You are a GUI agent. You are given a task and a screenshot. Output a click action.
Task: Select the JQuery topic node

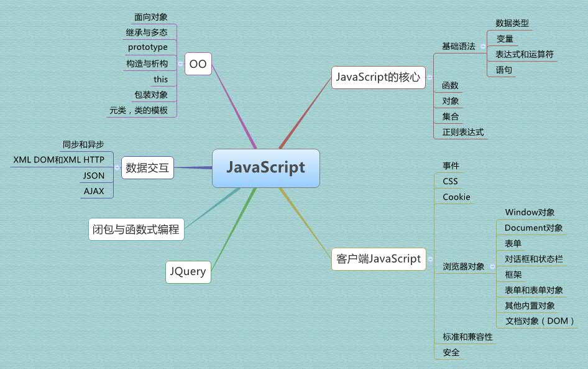point(188,272)
